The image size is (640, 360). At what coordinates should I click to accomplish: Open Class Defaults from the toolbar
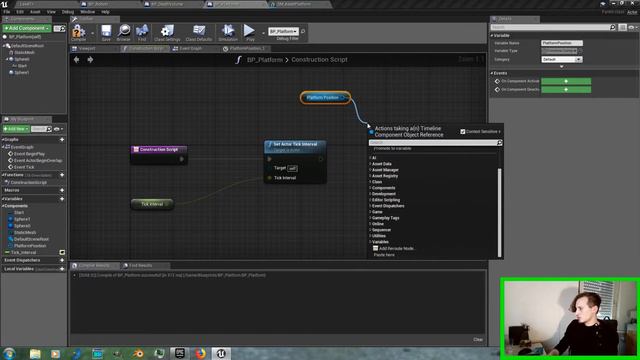click(x=199, y=32)
